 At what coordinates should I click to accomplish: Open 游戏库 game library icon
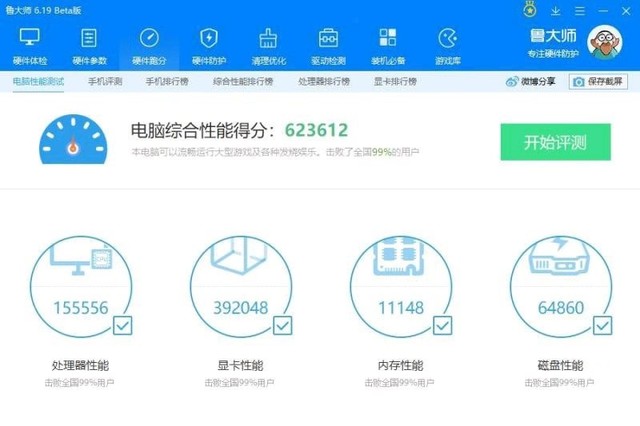(x=448, y=47)
